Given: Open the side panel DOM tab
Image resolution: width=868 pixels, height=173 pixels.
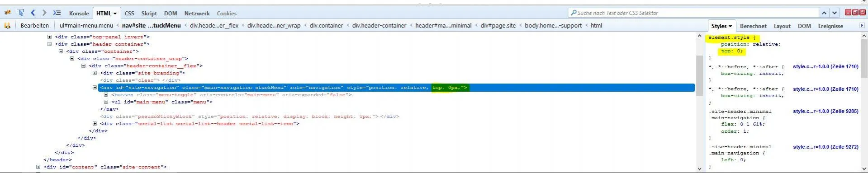Looking at the screenshot, I should click(804, 26).
